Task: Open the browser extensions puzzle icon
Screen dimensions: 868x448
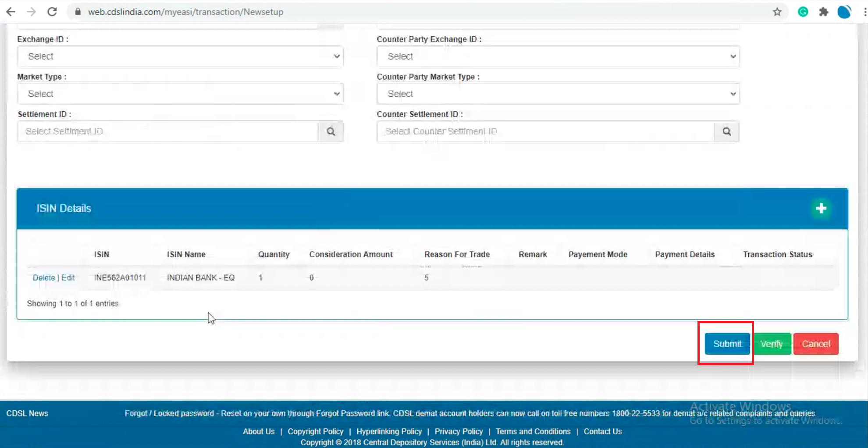Action: [x=823, y=12]
